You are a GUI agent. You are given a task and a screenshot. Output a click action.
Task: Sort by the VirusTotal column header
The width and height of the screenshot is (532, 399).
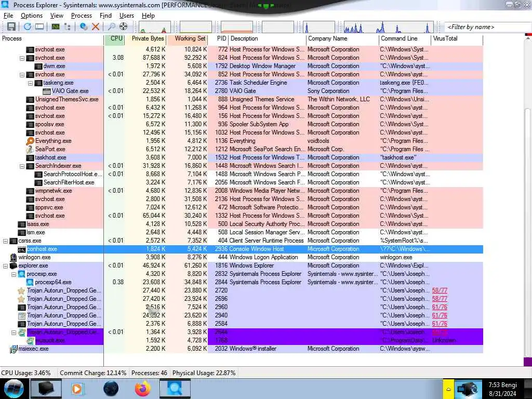pyautogui.click(x=457, y=38)
